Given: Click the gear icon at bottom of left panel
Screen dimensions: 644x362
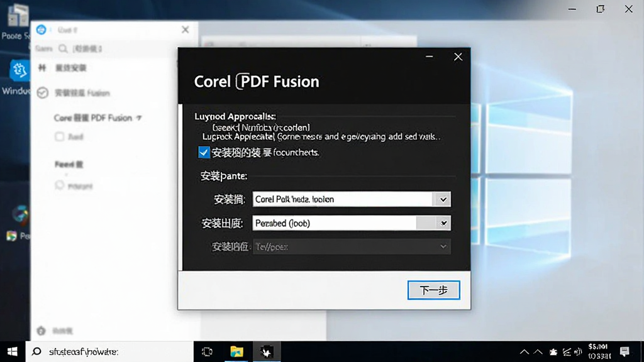Looking at the screenshot, I should [41, 331].
